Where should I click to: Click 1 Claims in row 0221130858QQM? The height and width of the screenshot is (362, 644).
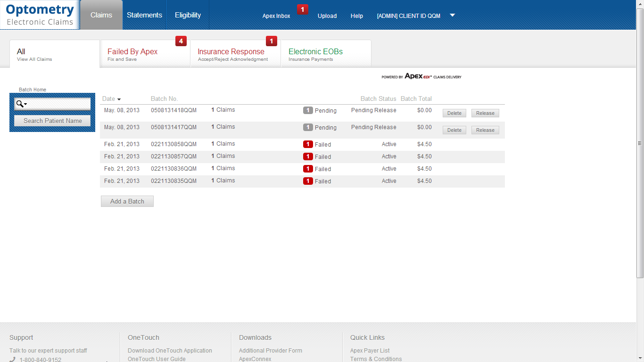[223, 144]
